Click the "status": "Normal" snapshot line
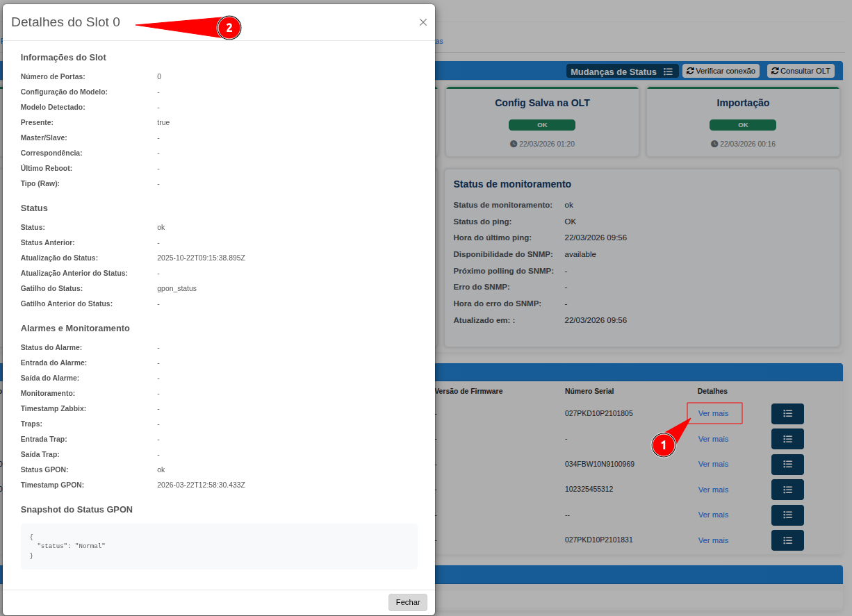 click(x=71, y=546)
